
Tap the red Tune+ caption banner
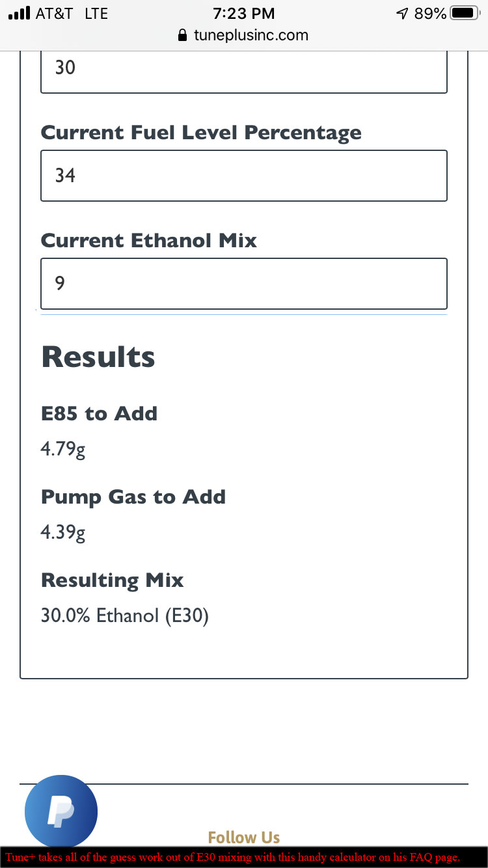tap(244, 857)
